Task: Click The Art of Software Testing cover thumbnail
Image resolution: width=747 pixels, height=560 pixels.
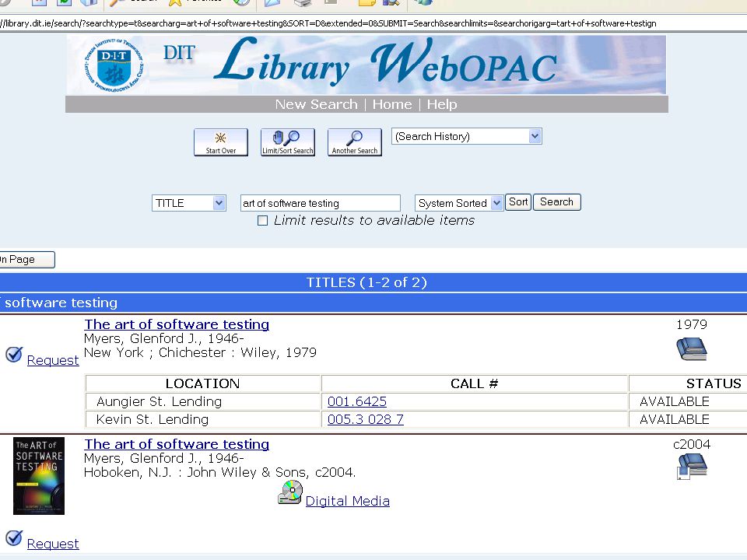Action: click(x=39, y=476)
